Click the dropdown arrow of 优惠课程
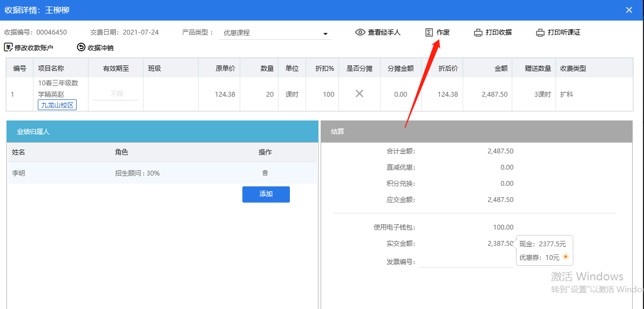Screen dimensions: 644x309 click(326, 33)
